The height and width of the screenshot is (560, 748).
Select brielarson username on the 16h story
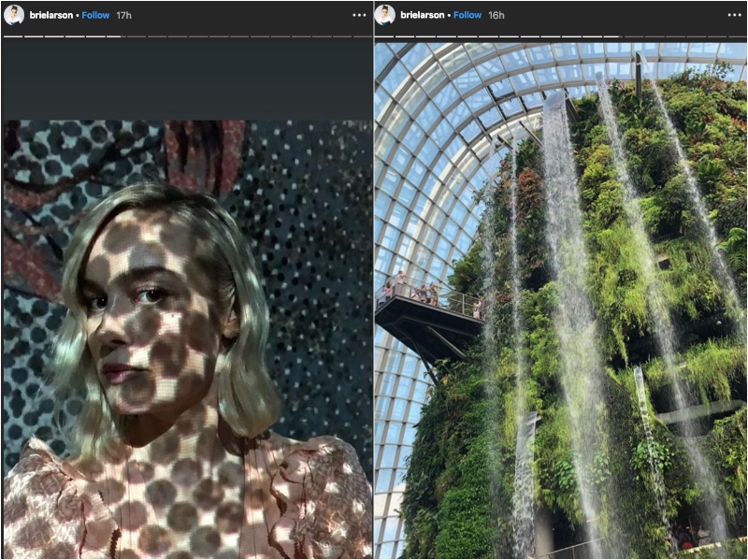(x=423, y=16)
